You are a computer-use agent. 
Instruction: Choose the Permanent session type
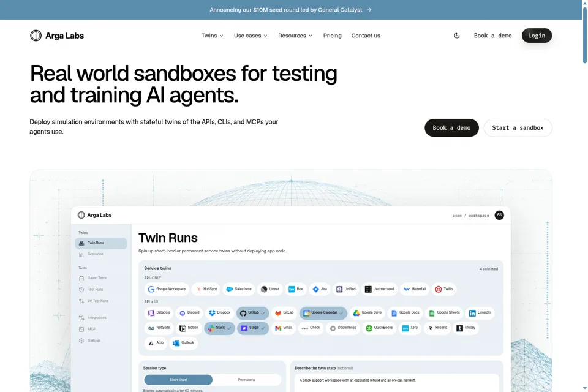246,380
